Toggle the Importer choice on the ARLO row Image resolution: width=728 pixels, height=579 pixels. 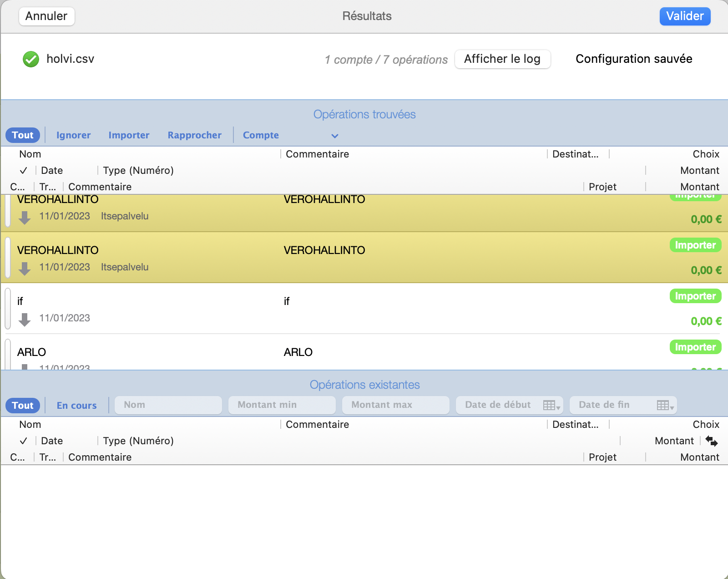(x=695, y=347)
